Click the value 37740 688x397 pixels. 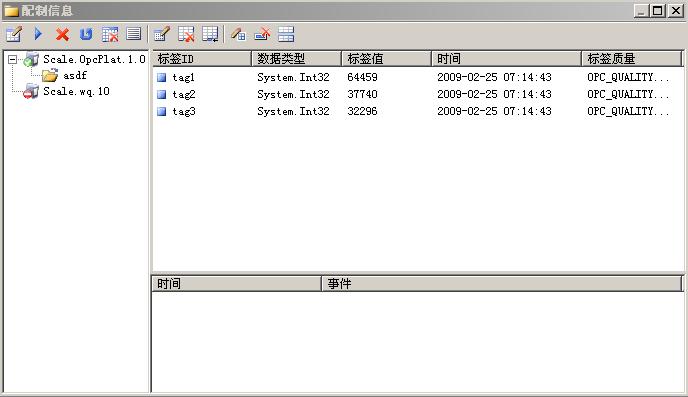coord(362,94)
